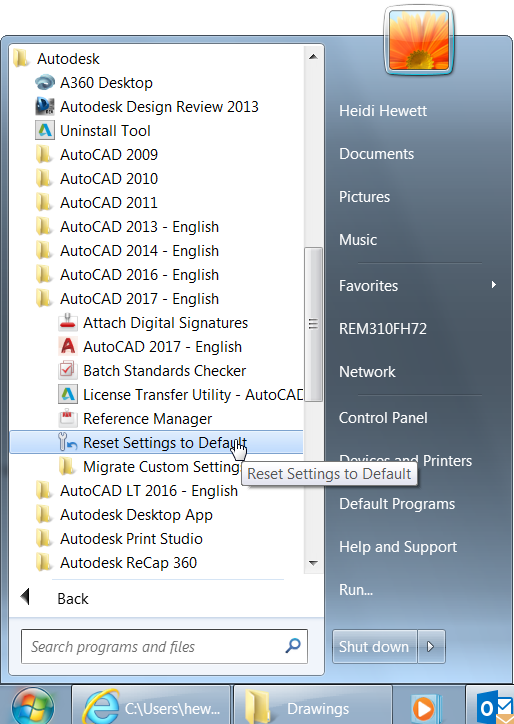Launch A360 Desktop from its icon
The width and height of the screenshot is (514, 724).
coord(45,83)
